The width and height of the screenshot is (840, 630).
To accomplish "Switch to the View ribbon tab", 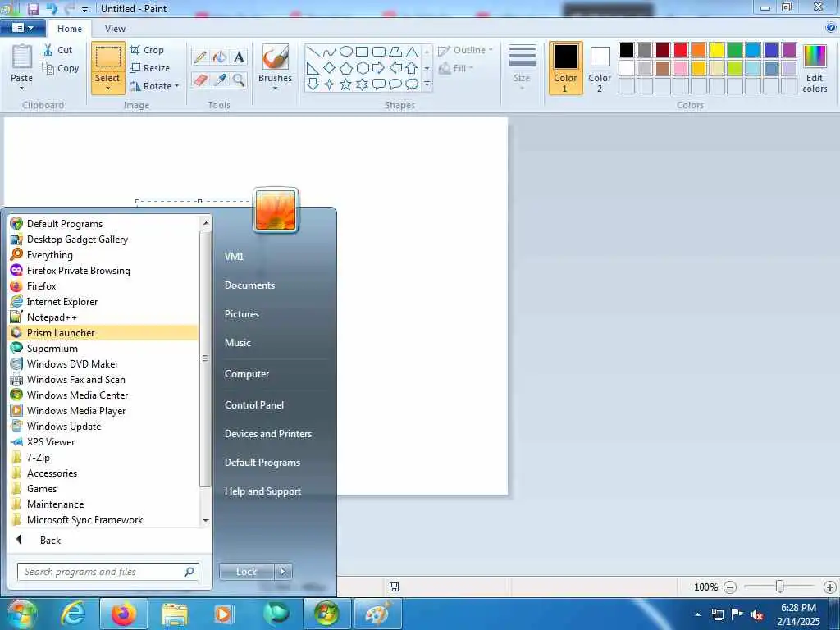I will click(x=115, y=29).
